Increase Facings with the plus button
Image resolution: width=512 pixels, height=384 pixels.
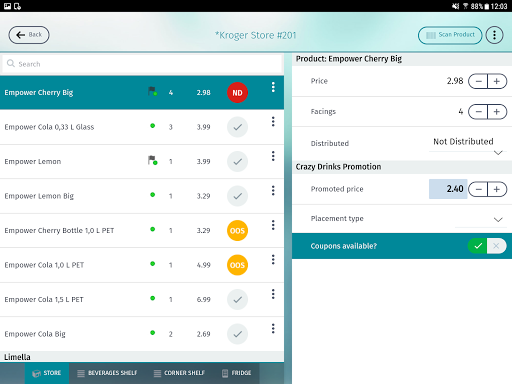[x=497, y=112]
